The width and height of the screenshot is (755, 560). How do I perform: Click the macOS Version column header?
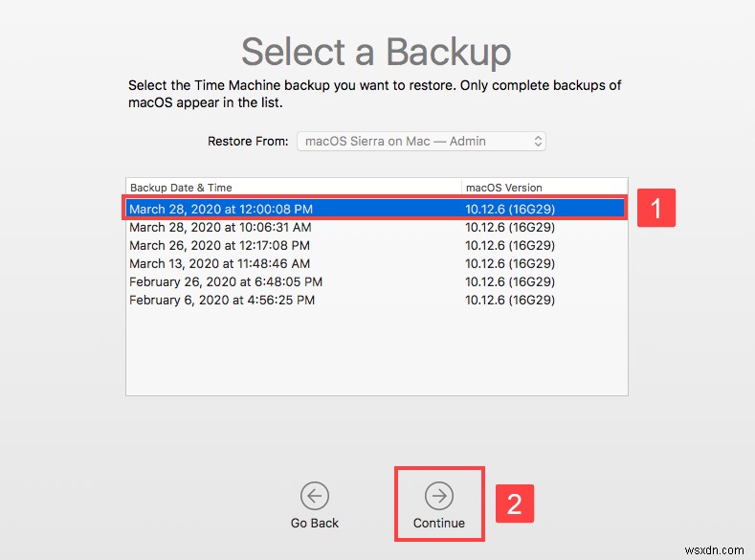pos(544,188)
